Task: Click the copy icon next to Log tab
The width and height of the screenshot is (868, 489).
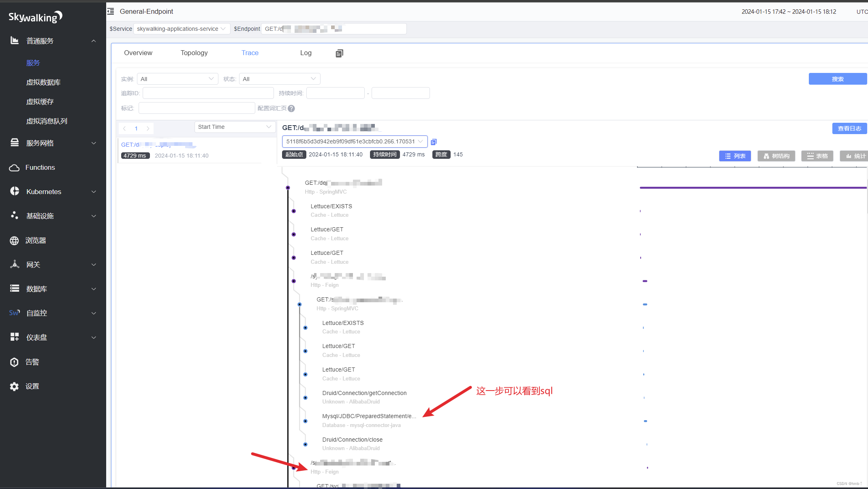Action: click(x=340, y=53)
